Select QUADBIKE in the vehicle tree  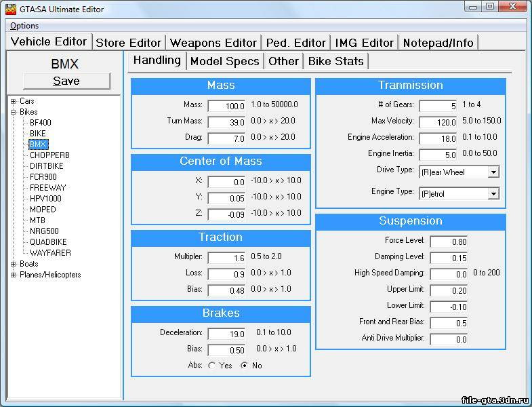coord(48,242)
